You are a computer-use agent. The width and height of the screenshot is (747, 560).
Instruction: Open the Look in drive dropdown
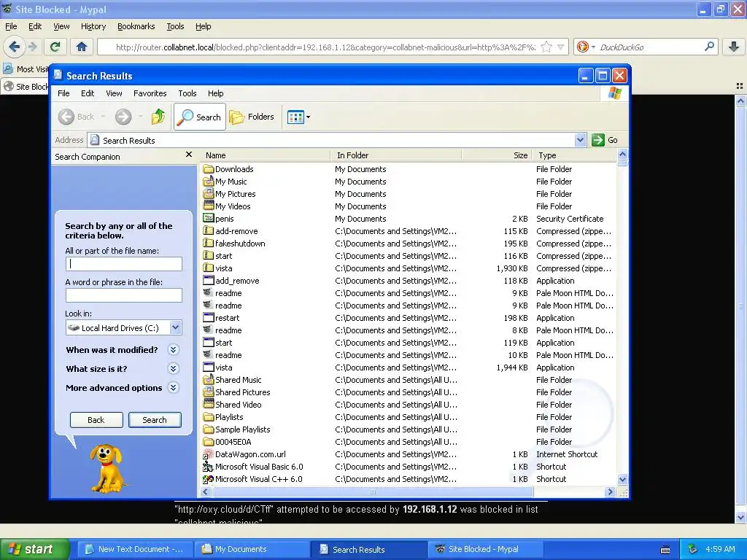(175, 327)
